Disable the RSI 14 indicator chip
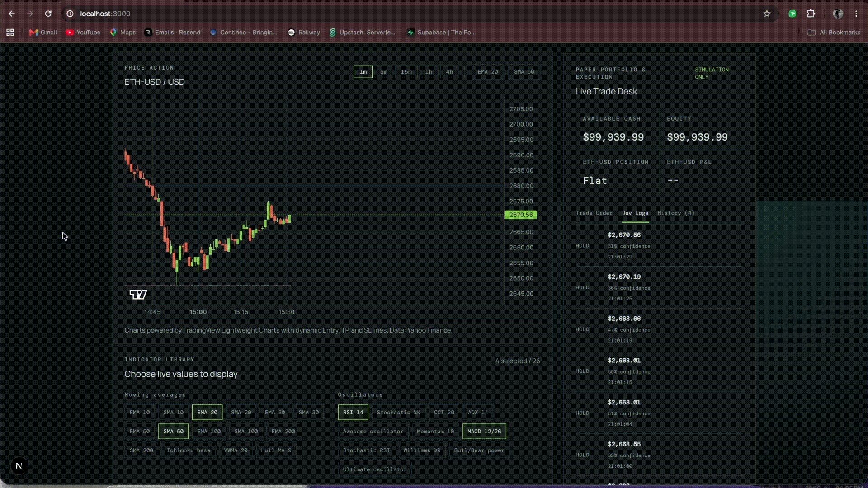This screenshot has width=868, height=488. (353, 413)
